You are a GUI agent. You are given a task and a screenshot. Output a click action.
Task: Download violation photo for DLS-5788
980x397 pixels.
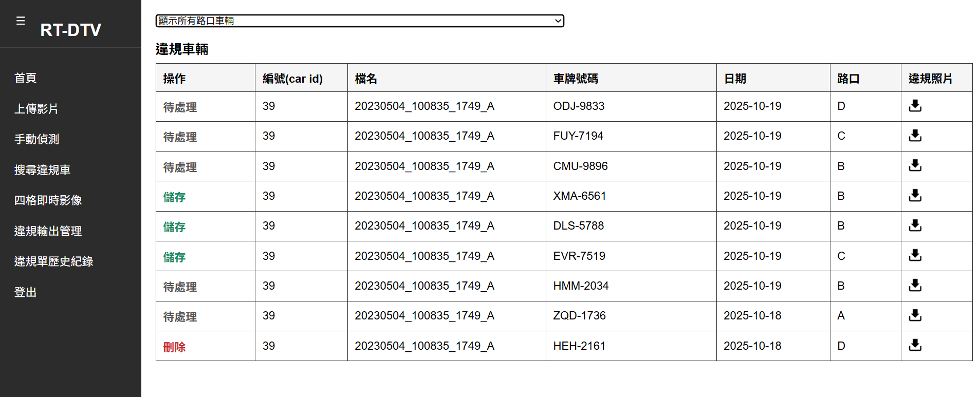pos(915,225)
